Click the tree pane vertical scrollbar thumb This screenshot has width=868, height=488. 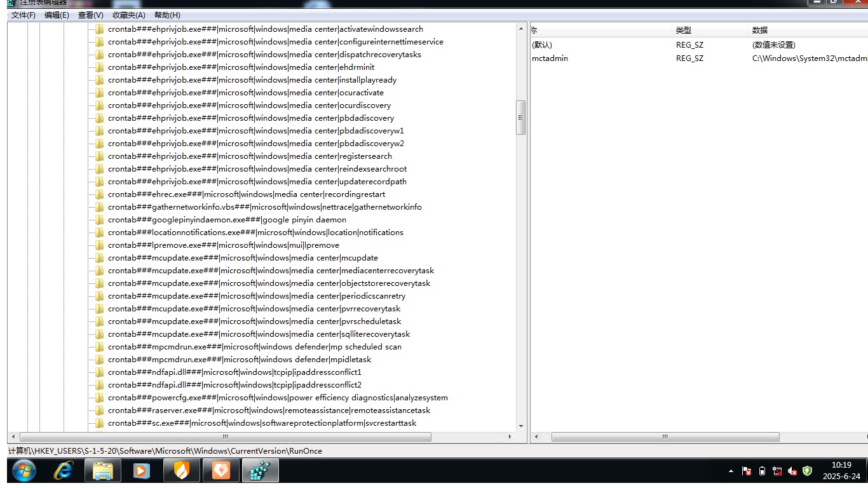(x=521, y=118)
